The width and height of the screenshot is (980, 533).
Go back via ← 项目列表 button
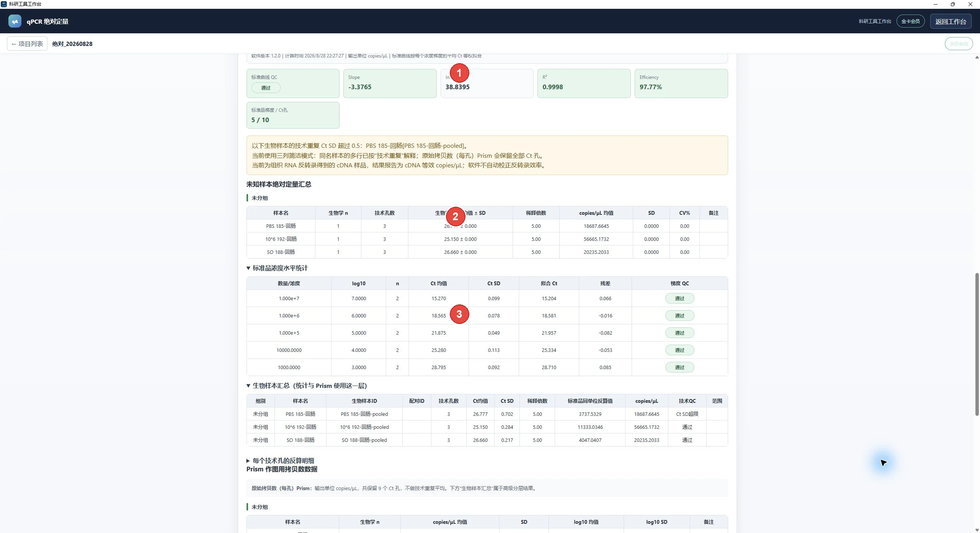pyautogui.click(x=27, y=44)
